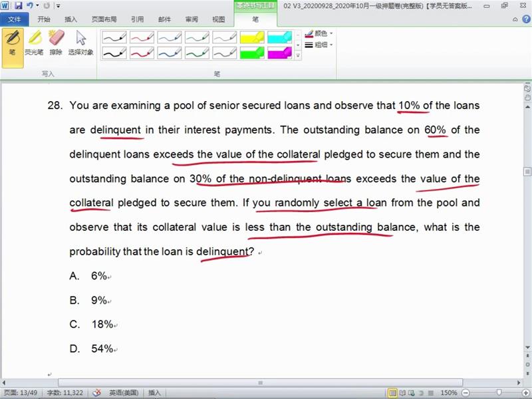The width and height of the screenshot is (532, 399).
Task: Select the 笔 (Pen) tool button
Action: coord(13,47)
